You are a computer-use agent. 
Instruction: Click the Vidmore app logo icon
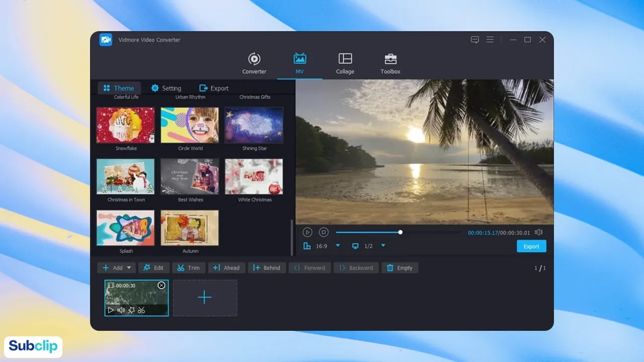point(106,40)
